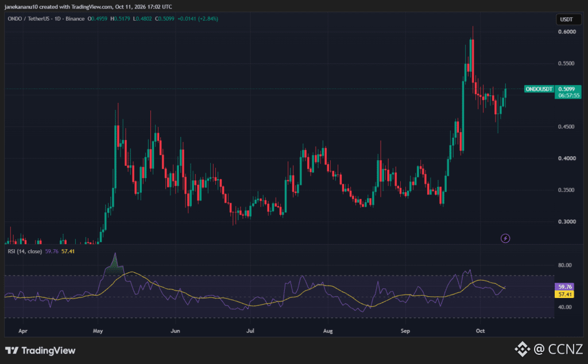588x364 pixels.
Task: Click the TradingView logo at bottom left
Action: click(x=40, y=350)
